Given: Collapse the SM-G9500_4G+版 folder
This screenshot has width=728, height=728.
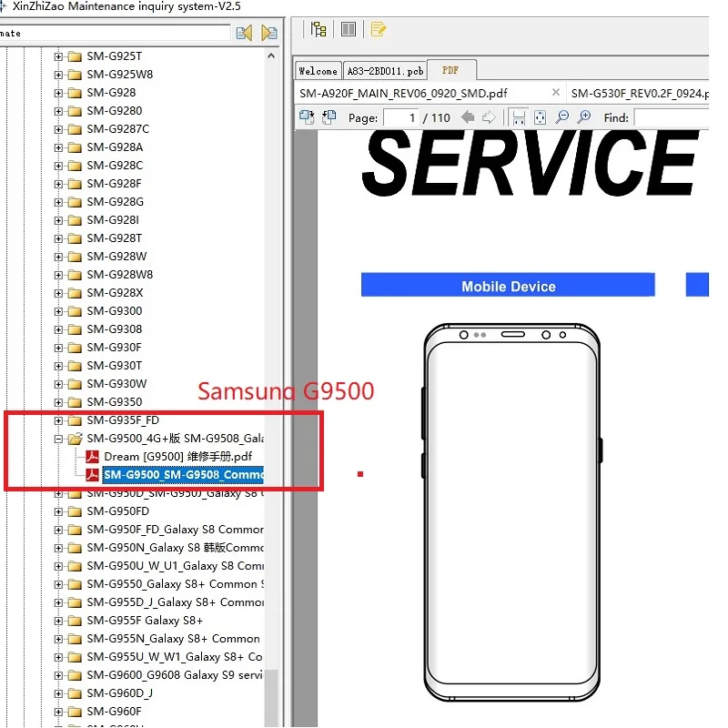Looking at the screenshot, I should [x=58, y=439].
